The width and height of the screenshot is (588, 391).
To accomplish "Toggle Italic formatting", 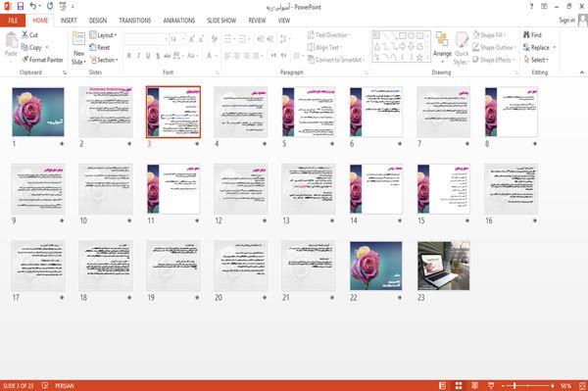I will pyautogui.click(x=138, y=56).
